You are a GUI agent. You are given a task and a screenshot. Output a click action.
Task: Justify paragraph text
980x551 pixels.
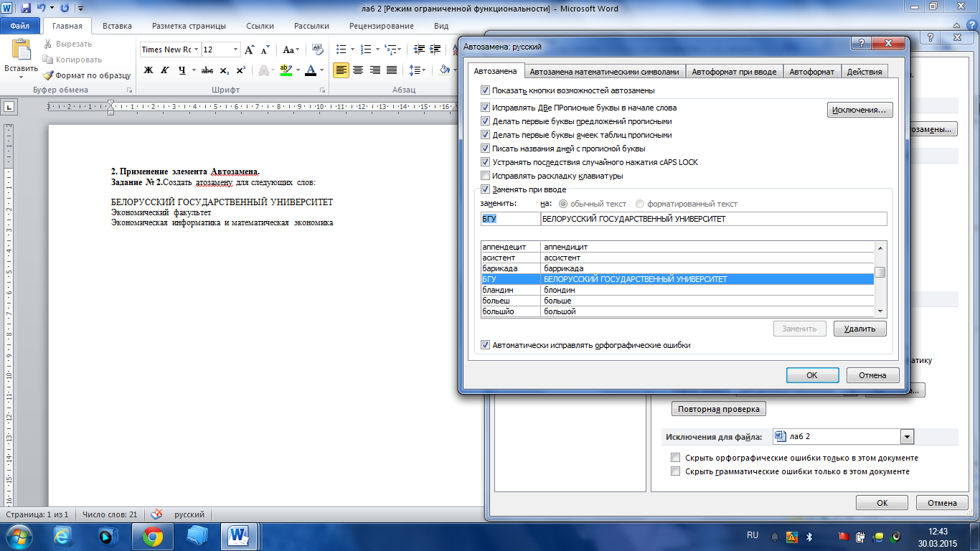click(391, 70)
